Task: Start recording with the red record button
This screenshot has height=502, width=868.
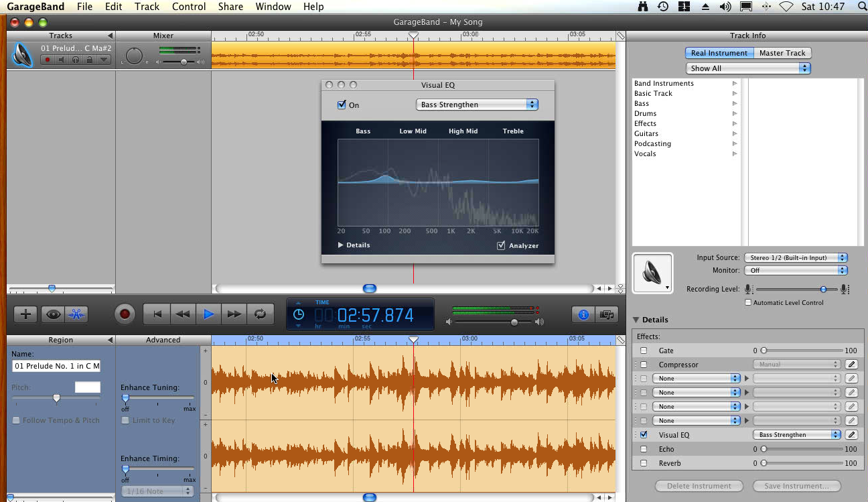Action: (125, 314)
